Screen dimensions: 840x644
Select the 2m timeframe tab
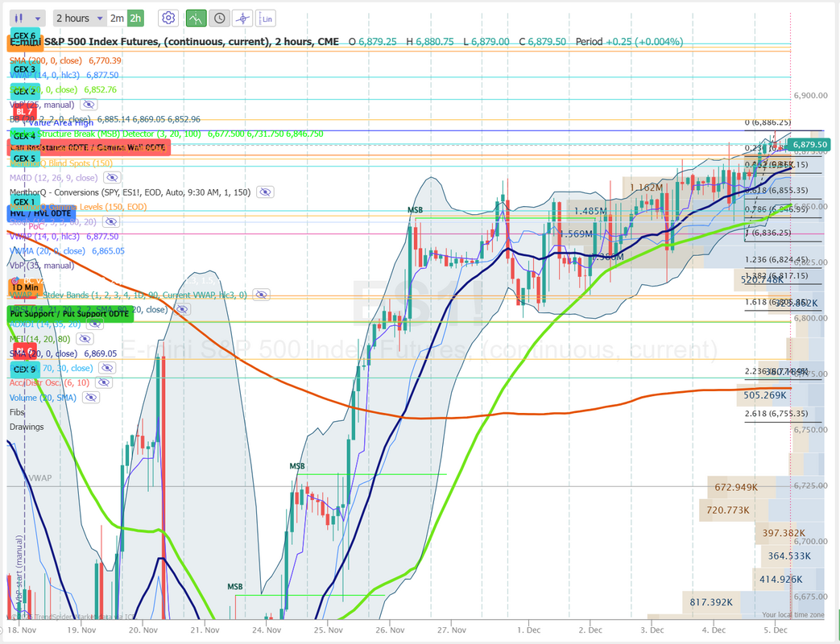coord(117,18)
